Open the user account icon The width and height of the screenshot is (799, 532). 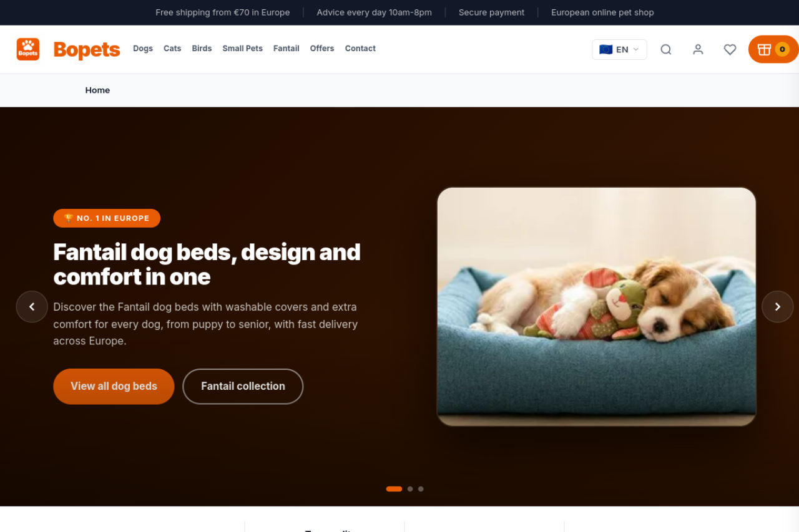698,49
